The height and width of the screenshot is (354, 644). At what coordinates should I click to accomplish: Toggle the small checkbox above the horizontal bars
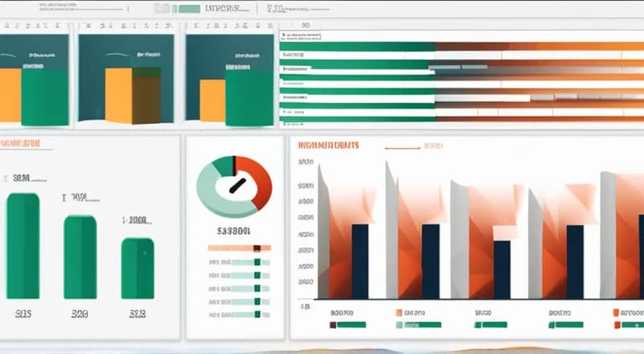click(283, 36)
